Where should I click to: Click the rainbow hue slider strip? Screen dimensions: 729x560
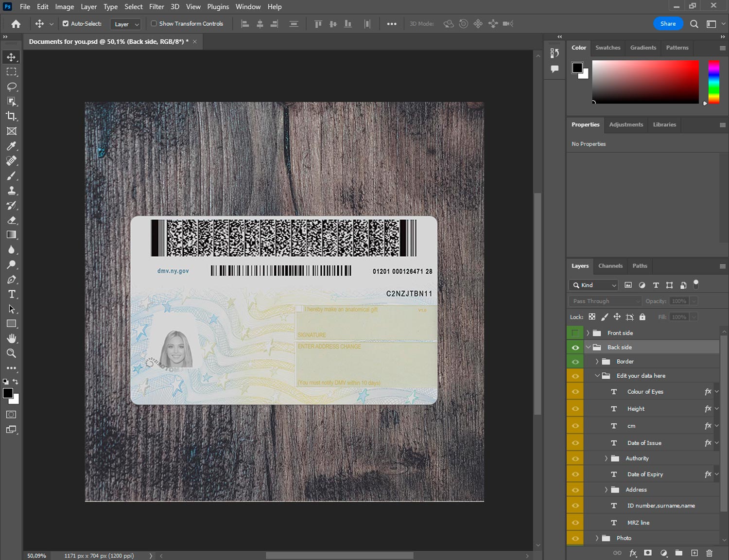coord(713,82)
